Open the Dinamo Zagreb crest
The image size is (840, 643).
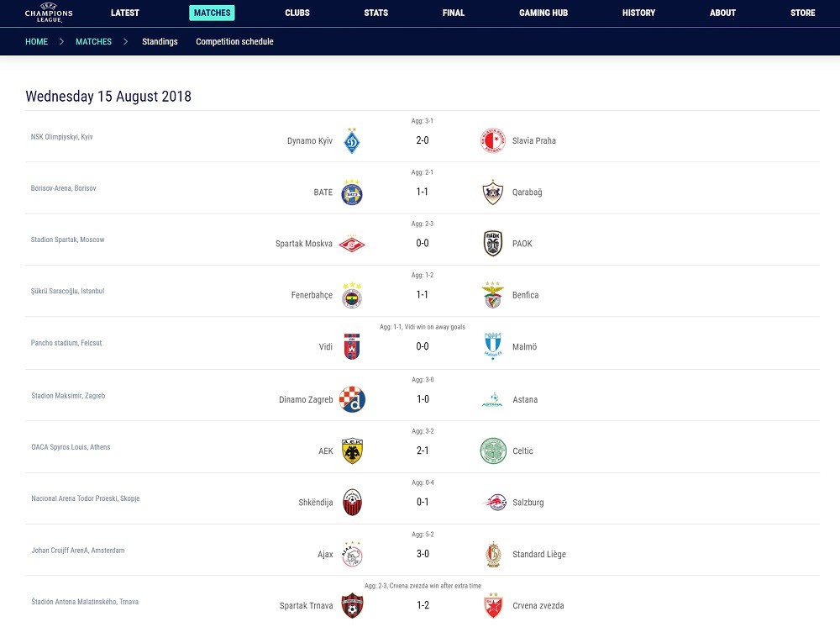click(353, 399)
